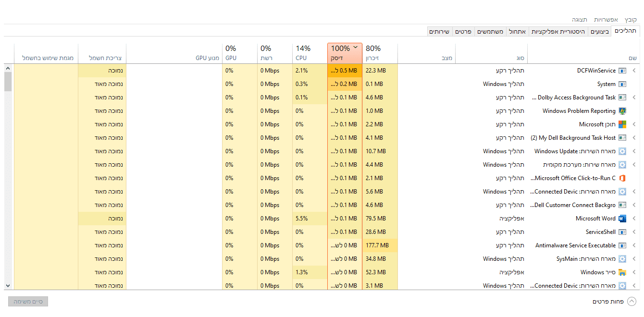Viewport: 644px width, 317px height.
Task: Sort by the צריכת חשמל column header
Action: click(102, 53)
